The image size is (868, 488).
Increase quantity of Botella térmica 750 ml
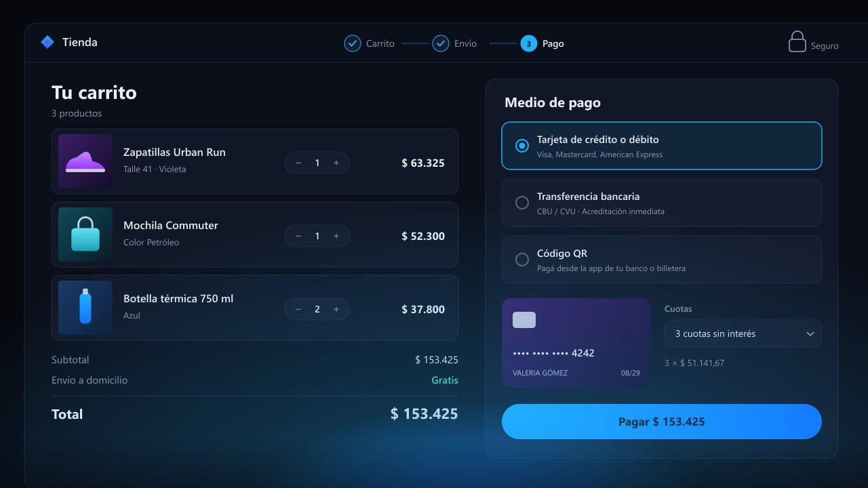pyautogui.click(x=336, y=309)
